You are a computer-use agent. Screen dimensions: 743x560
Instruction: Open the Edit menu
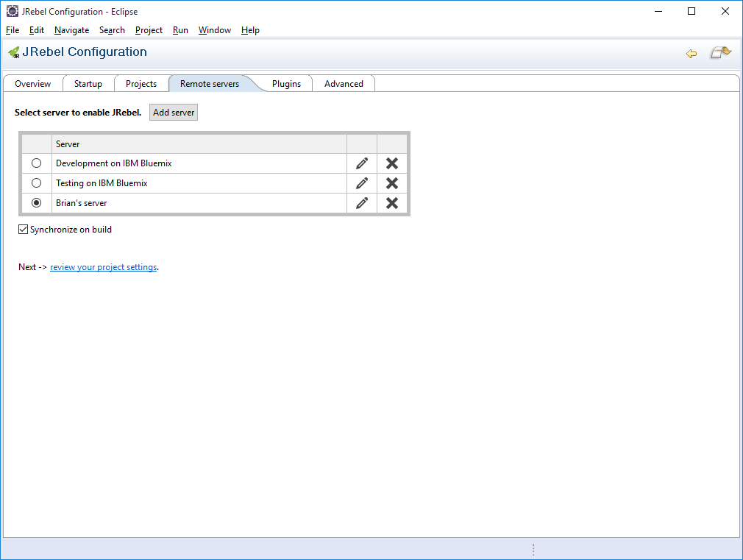pos(37,30)
